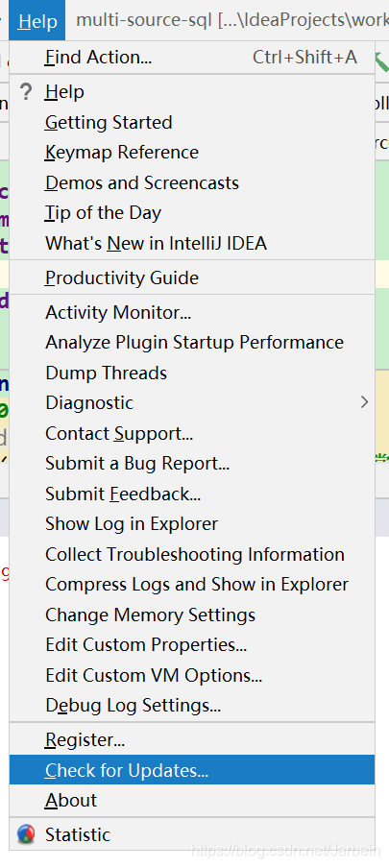Image resolution: width=389 pixels, height=868 pixels.
Task: Open Change Memory Settings
Action: click(192, 615)
